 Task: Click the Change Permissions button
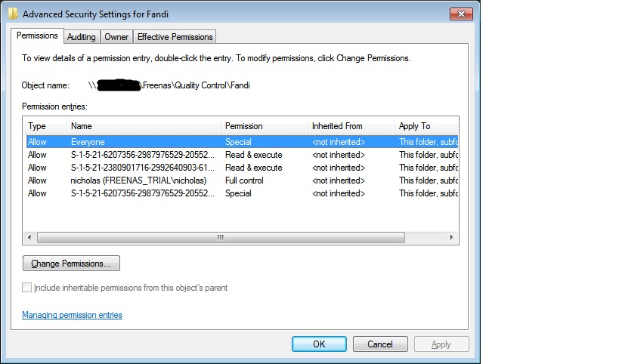click(72, 264)
